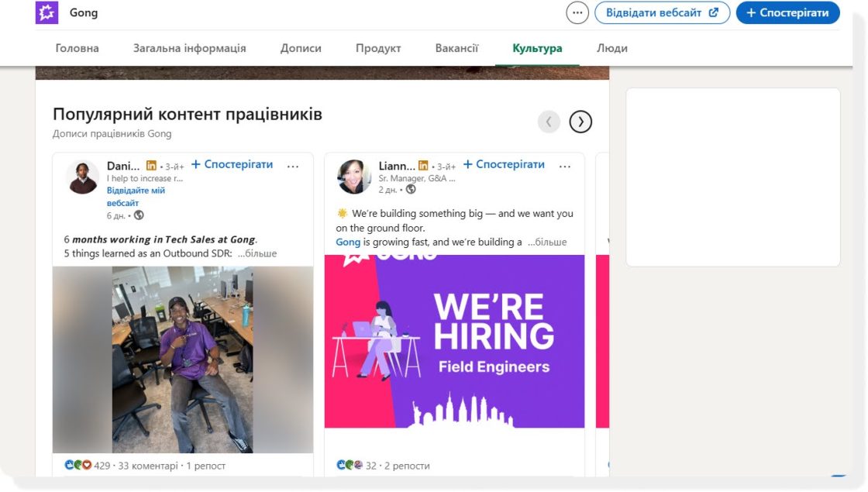Open the Вакансії tab
This screenshot has width=868, height=492.
456,48
